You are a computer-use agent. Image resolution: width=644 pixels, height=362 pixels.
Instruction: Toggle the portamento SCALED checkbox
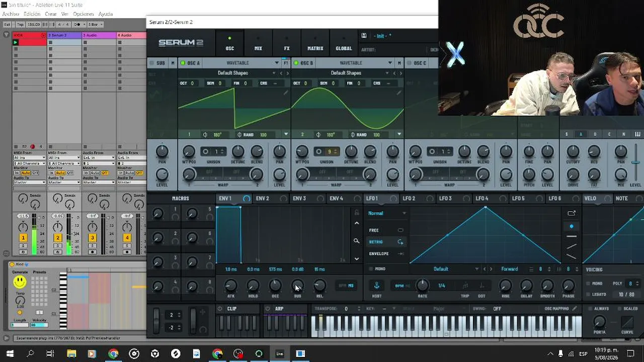point(619,309)
